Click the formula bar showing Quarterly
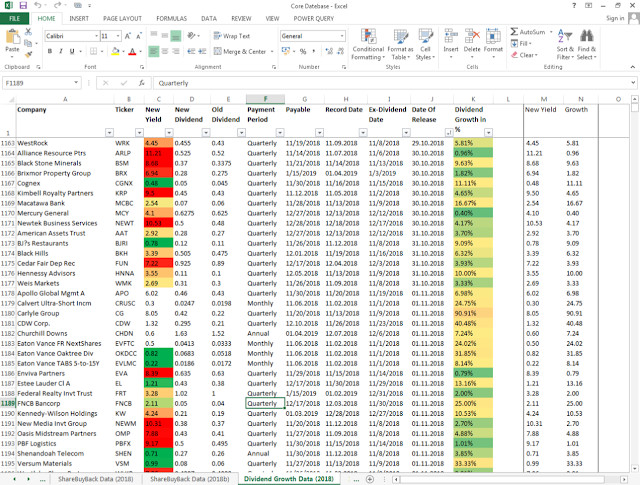 click(x=394, y=83)
